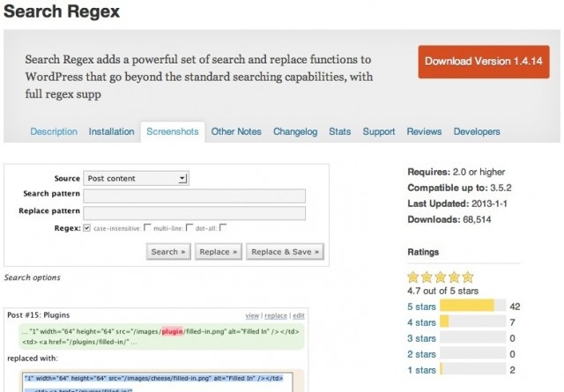Click the replacement text area with cheese path
The width and height of the screenshot is (564, 392).
157,382
